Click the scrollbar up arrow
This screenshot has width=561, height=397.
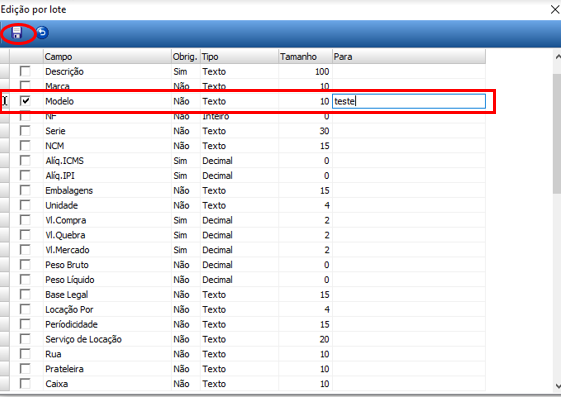tap(557, 57)
